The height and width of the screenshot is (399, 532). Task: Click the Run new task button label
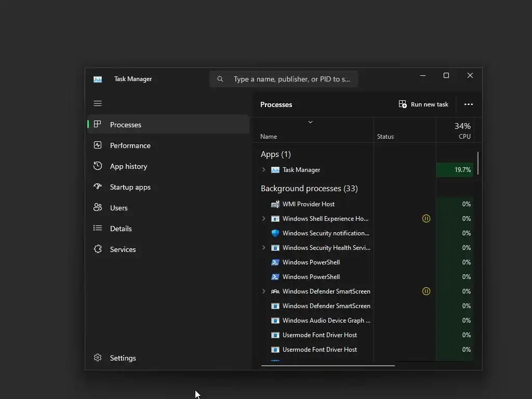[429, 104]
